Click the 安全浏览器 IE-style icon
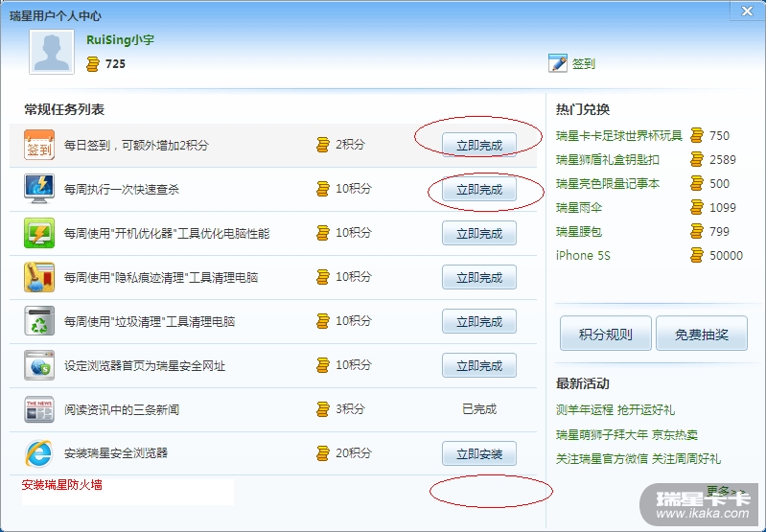Image resolution: width=766 pixels, height=532 pixels. click(39, 453)
